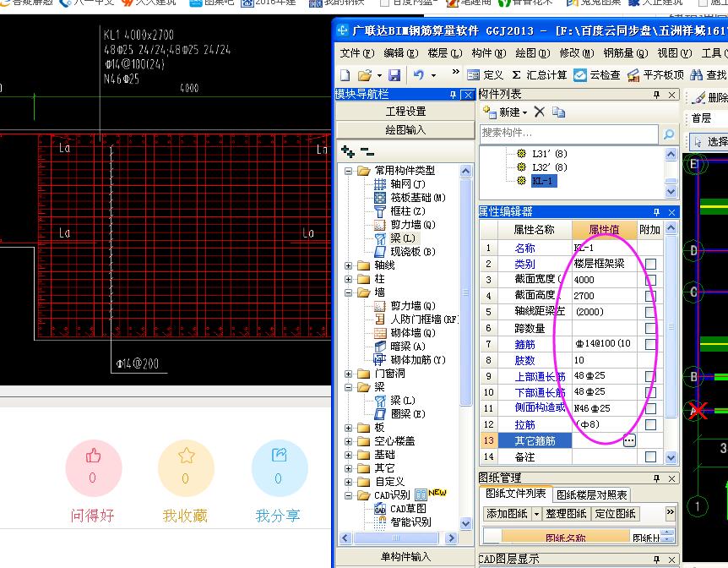Run 汇总计算 summary calculation
The height and width of the screenshot is (568, 728).
[x=539, y=75]
